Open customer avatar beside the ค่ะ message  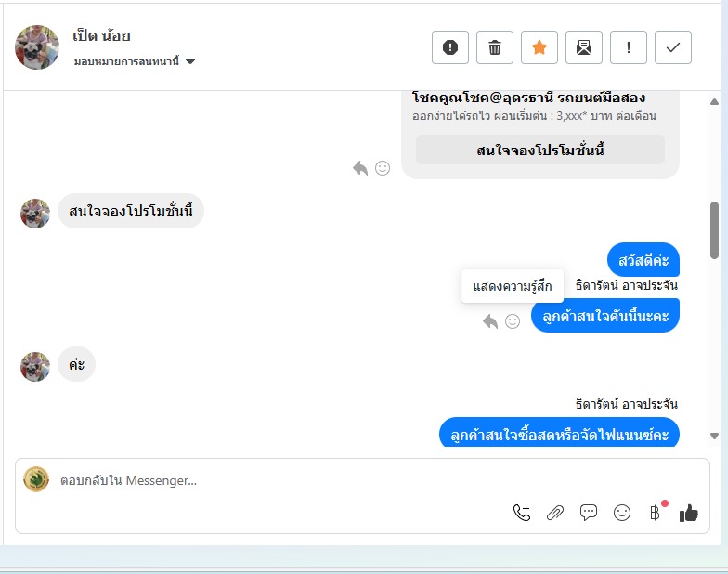(35, 366)
